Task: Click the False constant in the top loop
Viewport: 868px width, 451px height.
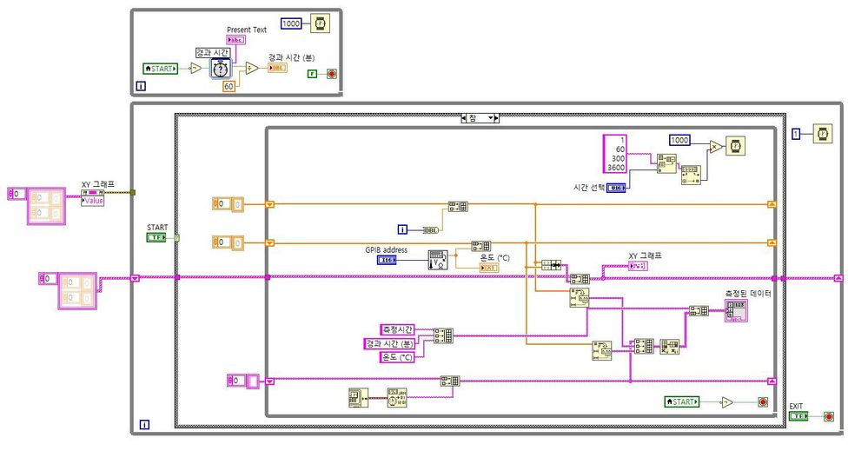Action: (312, 74)
